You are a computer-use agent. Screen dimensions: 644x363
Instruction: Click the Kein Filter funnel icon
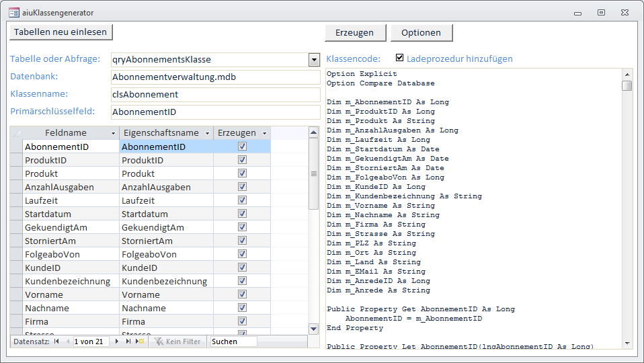pos(159,341)
